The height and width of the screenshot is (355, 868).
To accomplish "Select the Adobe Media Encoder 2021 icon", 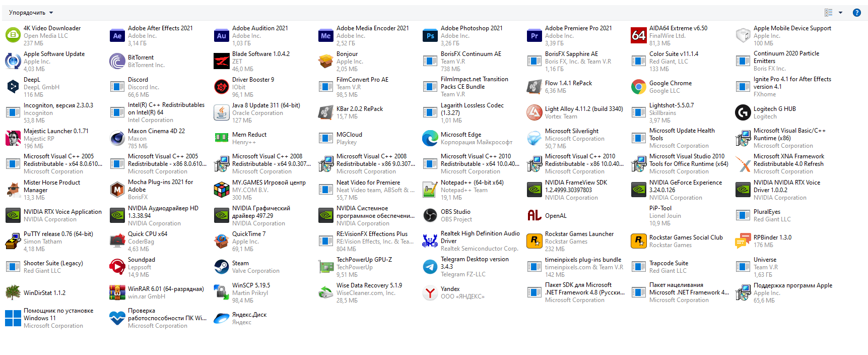I will click(x=325, y=35).
